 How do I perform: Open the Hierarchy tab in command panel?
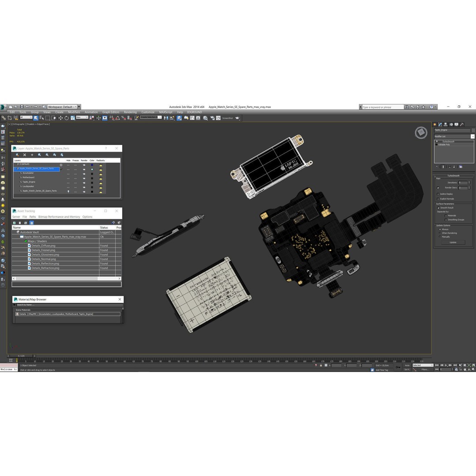(x=445, y=124)
